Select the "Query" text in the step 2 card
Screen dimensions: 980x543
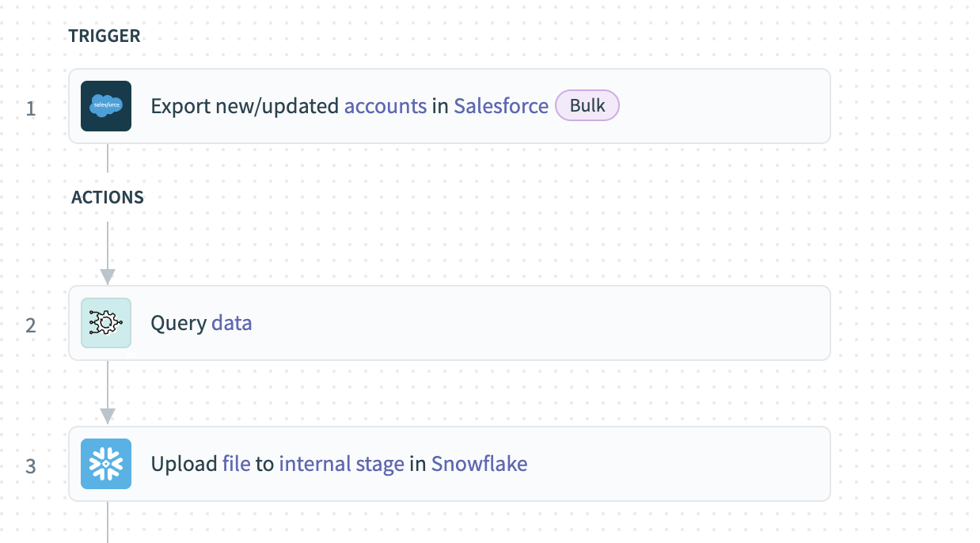click(179, 323)
